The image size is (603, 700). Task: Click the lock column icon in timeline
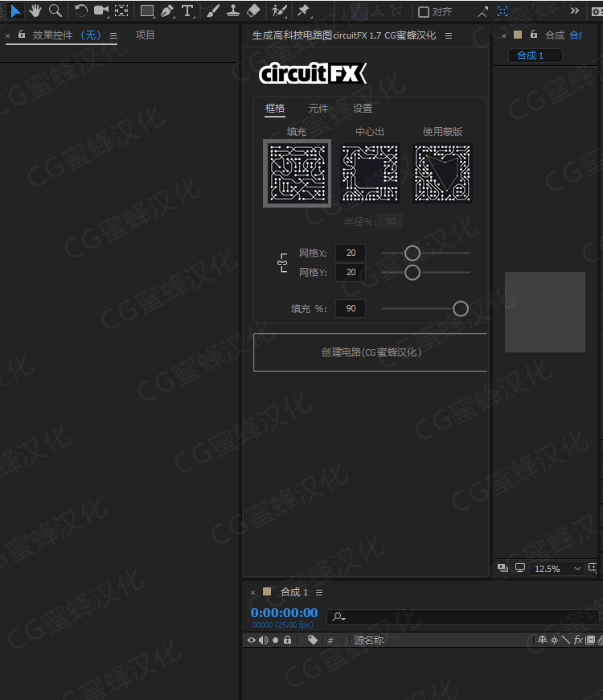[x=288, y=640]
